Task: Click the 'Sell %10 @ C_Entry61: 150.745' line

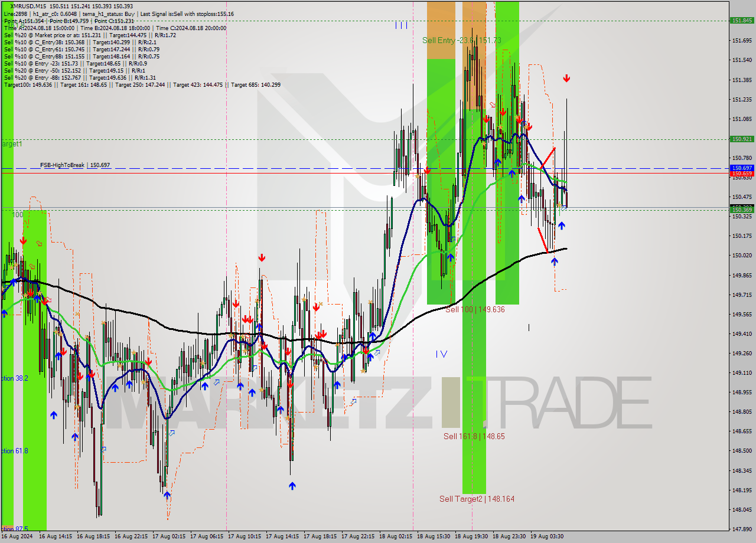Action: coord(82,49)
